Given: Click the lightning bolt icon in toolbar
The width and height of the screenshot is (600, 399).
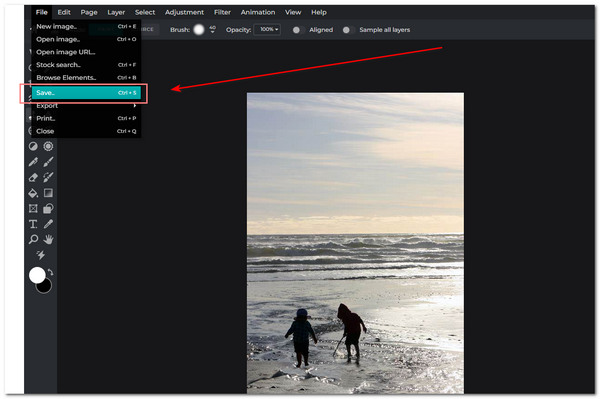Looking at the screenshot, I should [x=41, y=255].
